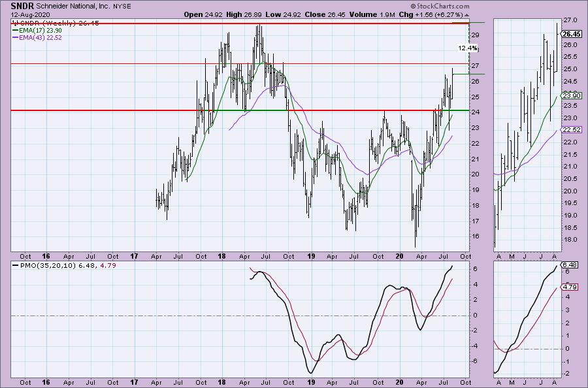The image size is (588, 388).
Task: Click the green EMA(17) legend line swatch
Action: [16, 30]
